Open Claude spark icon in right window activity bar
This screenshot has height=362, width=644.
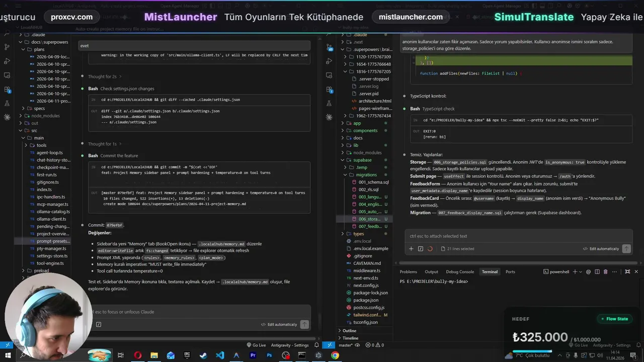[330, 117]
